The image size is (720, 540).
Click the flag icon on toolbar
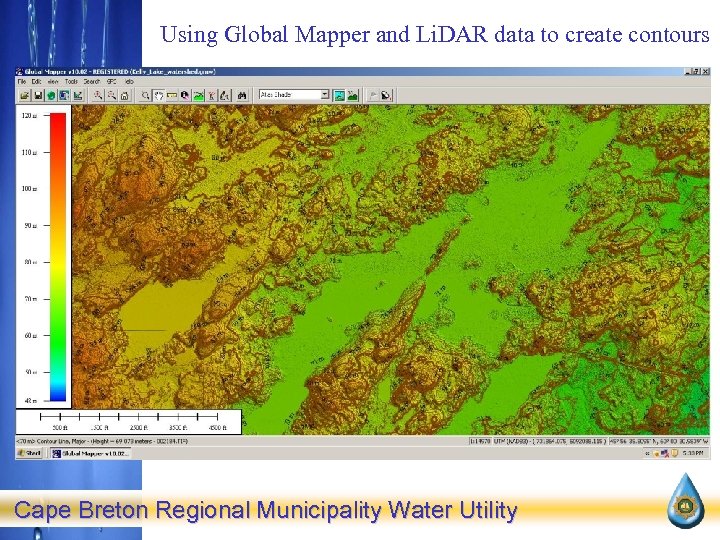pyautogui.click(x=373, y=96)
